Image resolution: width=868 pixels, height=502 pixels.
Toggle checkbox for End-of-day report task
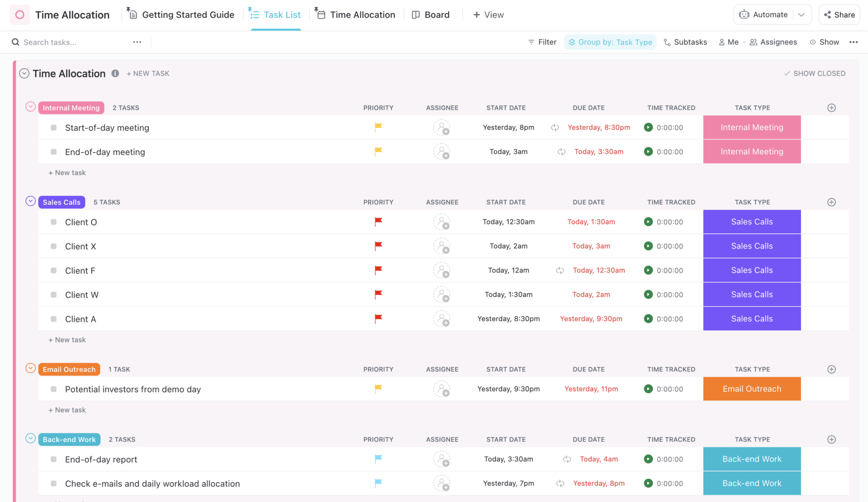pyautogui.click(x=53, y=459)
